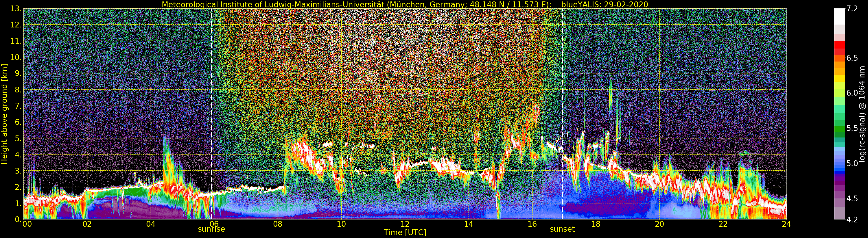Select the 'sunset' label below the axis
The image size is (868, 238).
coord(562,229)
